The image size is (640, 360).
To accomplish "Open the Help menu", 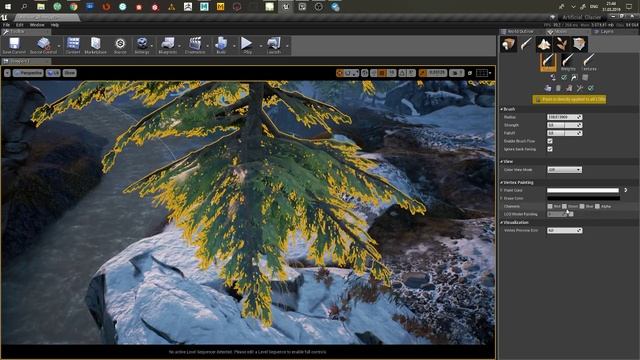I will click(55, 25).
